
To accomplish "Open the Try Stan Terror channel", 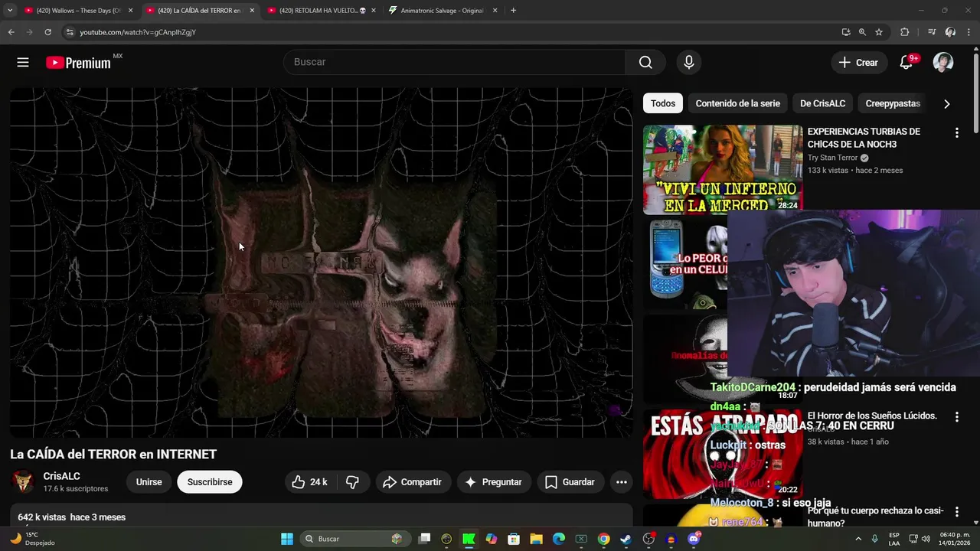I will coord(833,158).
